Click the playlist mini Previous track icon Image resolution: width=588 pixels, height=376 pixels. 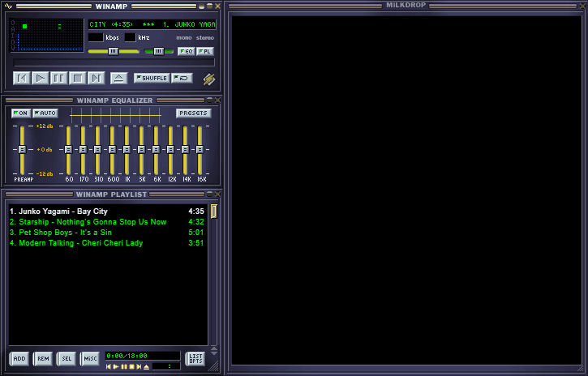click(x=109, y=366)
